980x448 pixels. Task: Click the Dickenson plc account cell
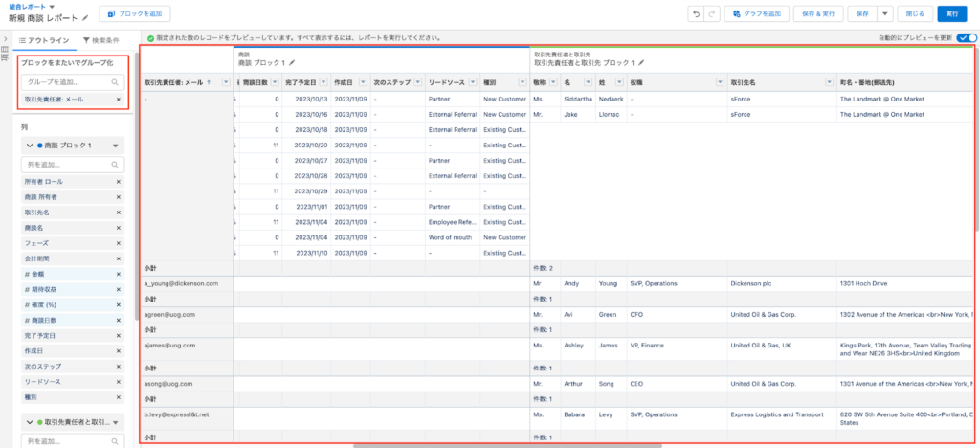(x=782, y=283)
